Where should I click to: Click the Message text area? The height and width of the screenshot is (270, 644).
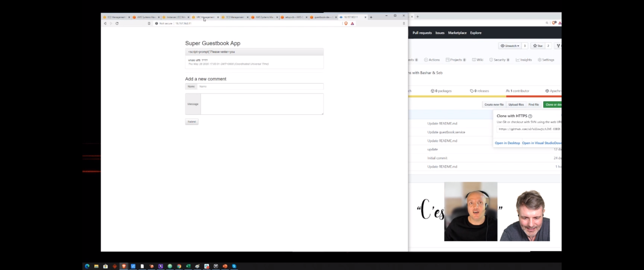tap(262, 104)
